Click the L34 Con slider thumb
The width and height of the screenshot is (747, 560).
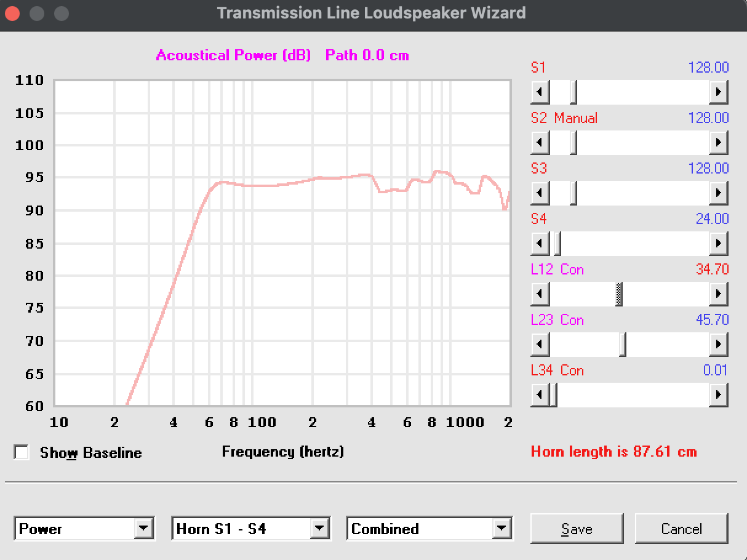pyautogui.click(x=553, y=396)
